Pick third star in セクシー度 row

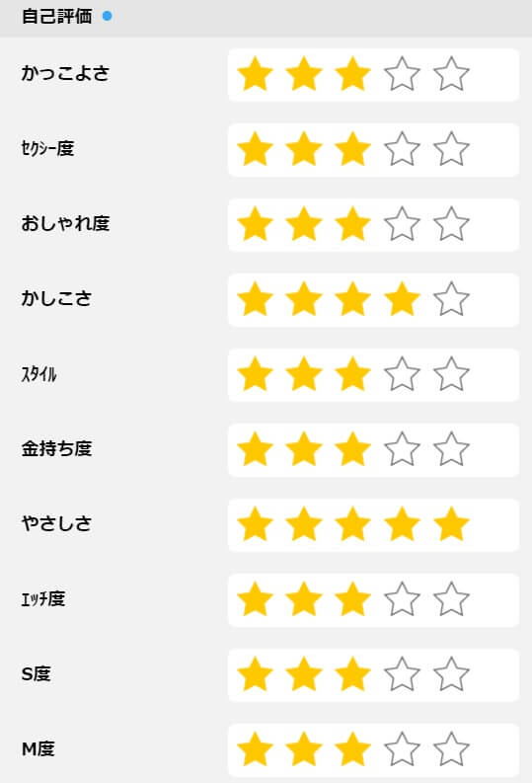tap(352, 149)
